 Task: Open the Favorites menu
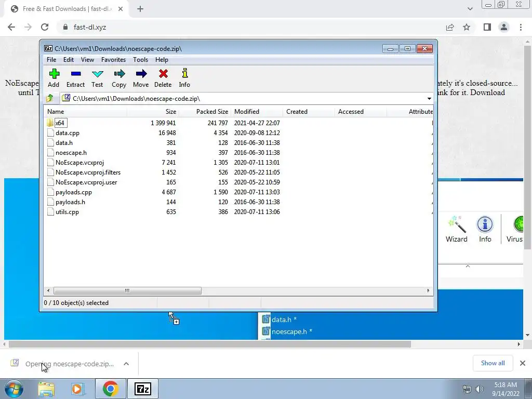coord(114,60)
